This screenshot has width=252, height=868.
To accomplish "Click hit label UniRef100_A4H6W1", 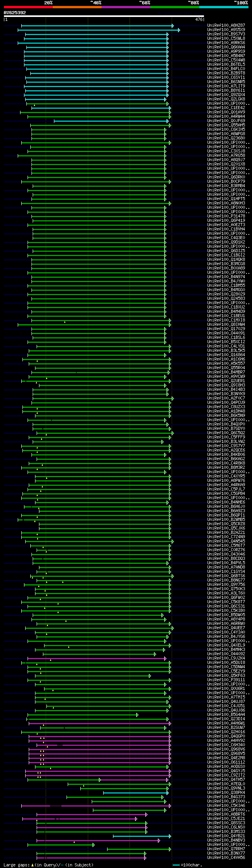I will (226, 723).
